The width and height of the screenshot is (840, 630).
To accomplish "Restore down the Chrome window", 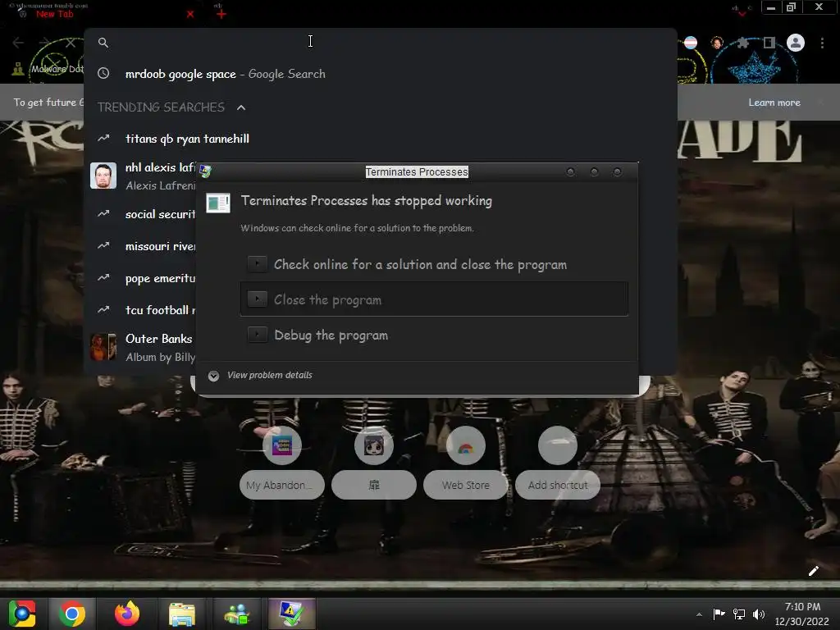I will [x=792, y=7].
